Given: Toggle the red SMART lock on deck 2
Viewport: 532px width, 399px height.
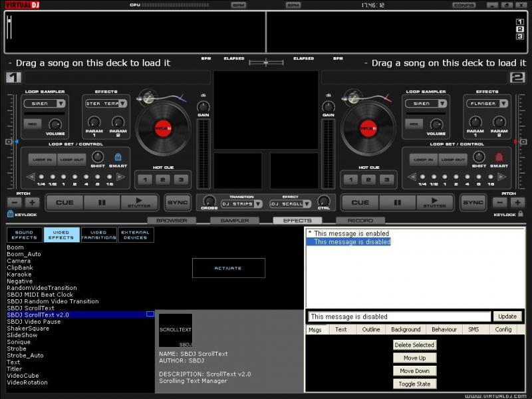Looking at the screenshot, I should click(499, 157).
